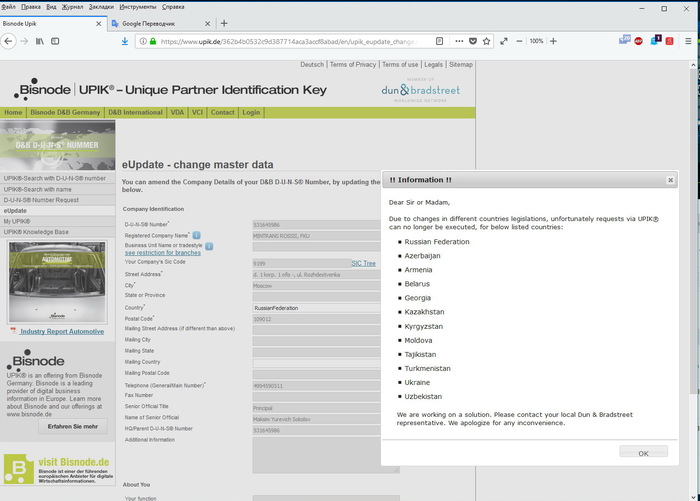Open the Firefox hamburger menu
Image resolution: width=700 pixels, height=501 pixels.
coord(689,41)
